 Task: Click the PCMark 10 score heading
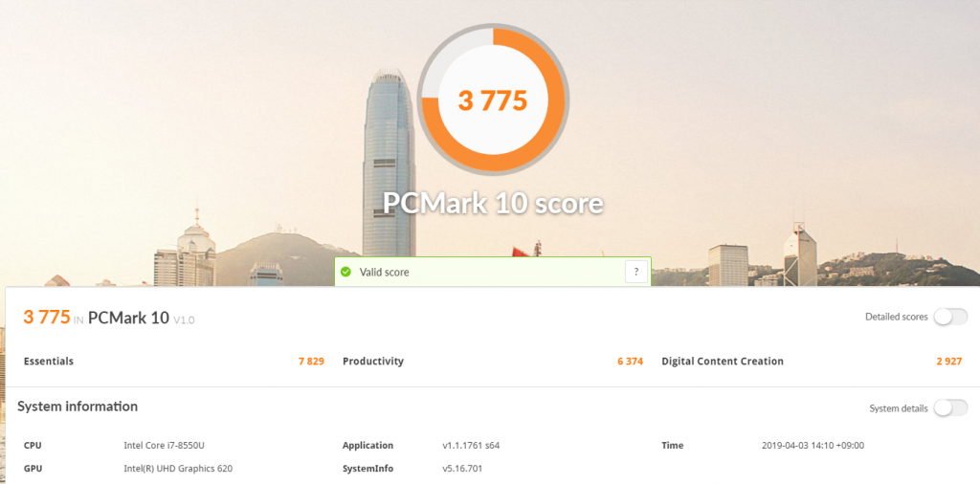(x=493, y=203)
